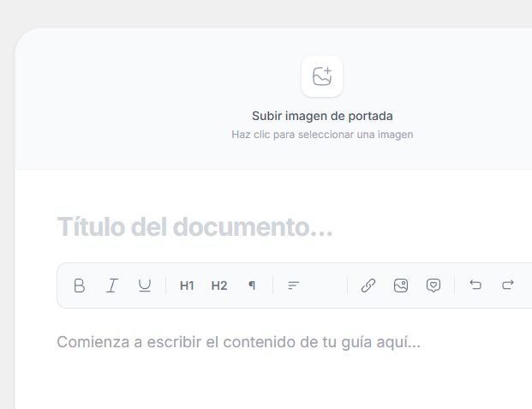Insert an image from the toolbar

coord(401,286)
